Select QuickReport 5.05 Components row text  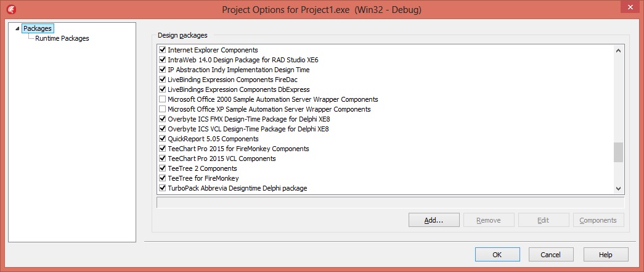213,139
